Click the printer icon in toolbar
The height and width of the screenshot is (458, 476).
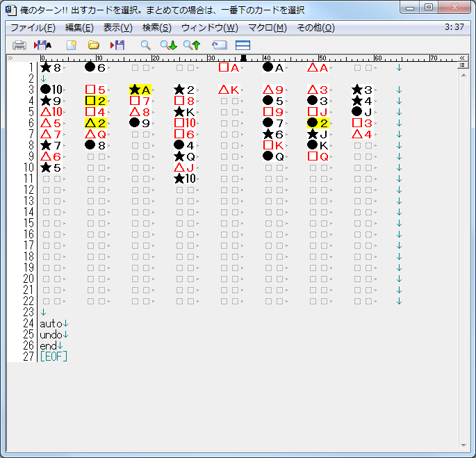coord(19,45)
